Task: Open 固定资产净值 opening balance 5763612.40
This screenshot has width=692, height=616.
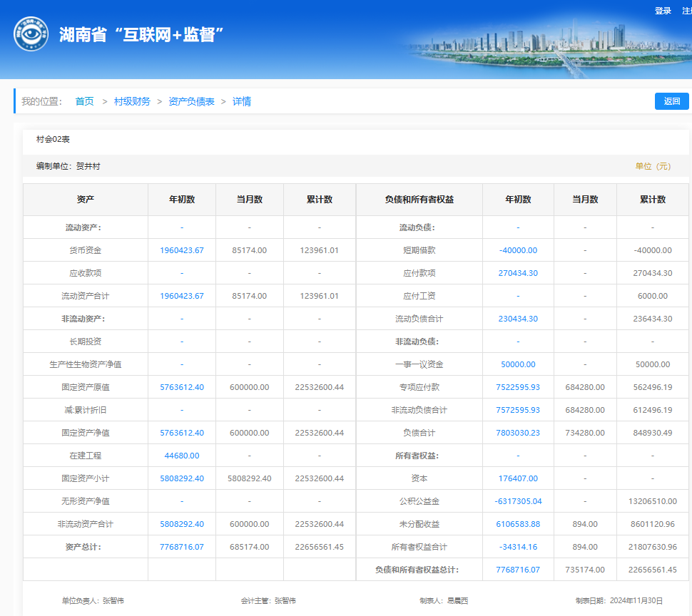Action: [x=182, y=433]
